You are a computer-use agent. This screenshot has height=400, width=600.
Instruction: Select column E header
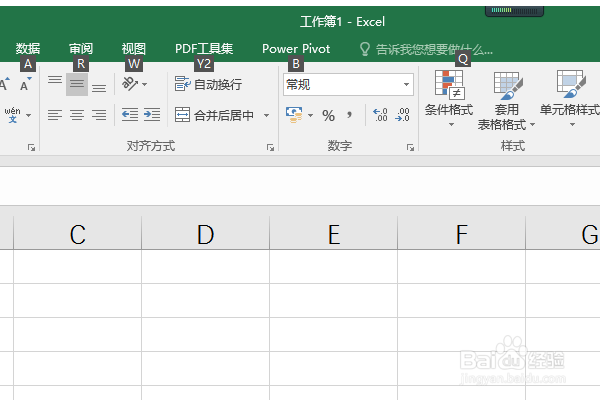(x=334, y=234)
